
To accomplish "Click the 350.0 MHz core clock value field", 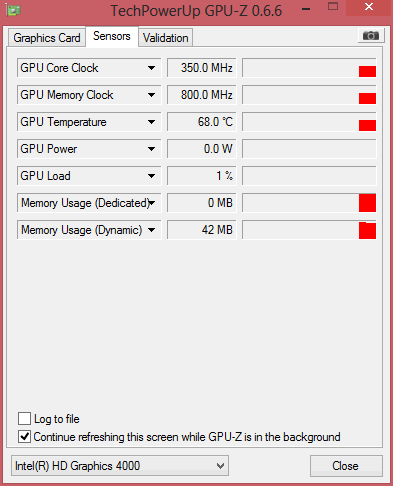I will pyautogui.click(x=202, y=68).
